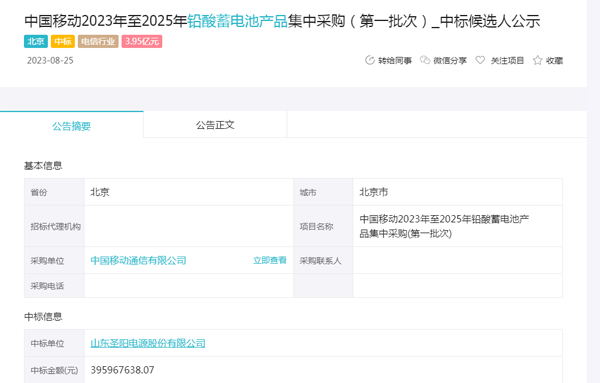Click the project name value cell

click(x=458, y=226)
